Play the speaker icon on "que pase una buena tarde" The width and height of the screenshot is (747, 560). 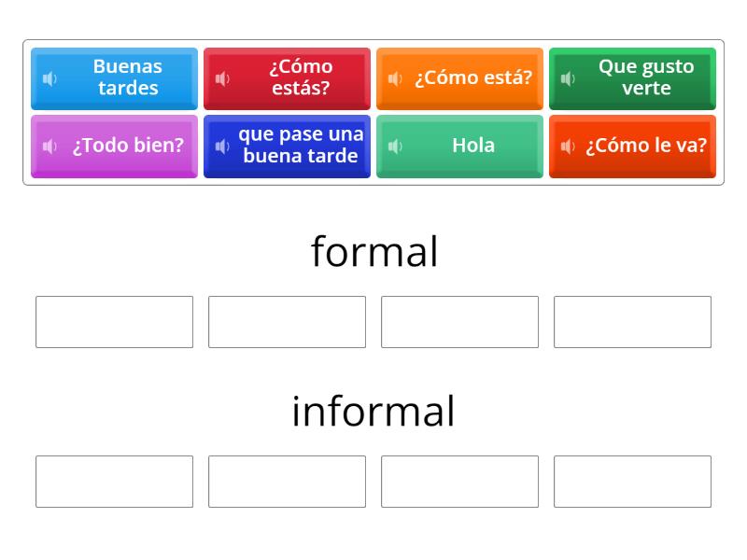click(x=222, y=146)
